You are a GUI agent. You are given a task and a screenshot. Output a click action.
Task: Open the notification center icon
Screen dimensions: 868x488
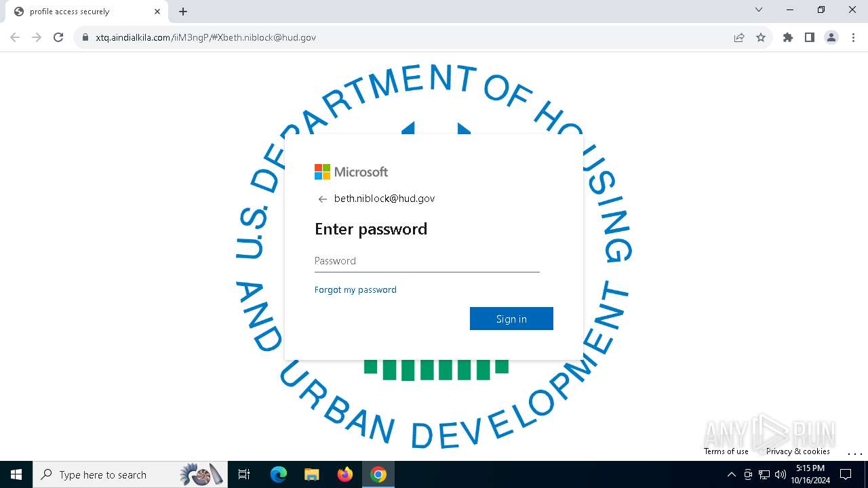846,474
